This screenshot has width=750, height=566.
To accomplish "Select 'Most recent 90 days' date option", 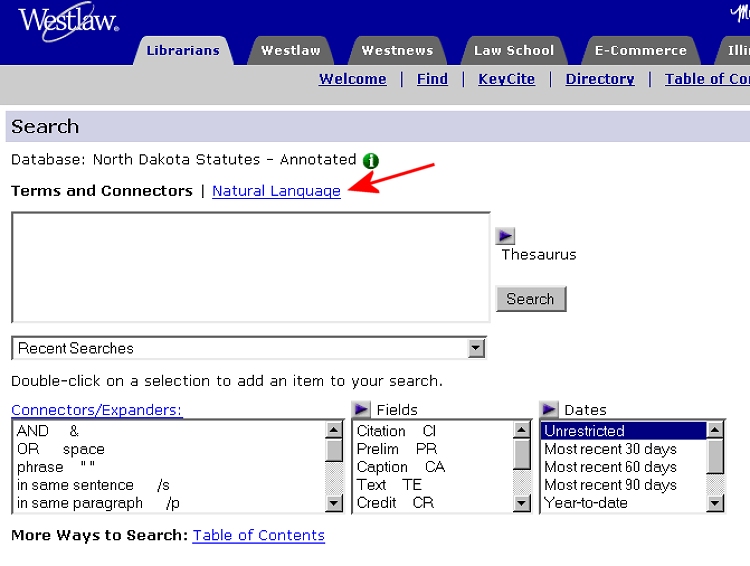I will (x=624, y=485).
